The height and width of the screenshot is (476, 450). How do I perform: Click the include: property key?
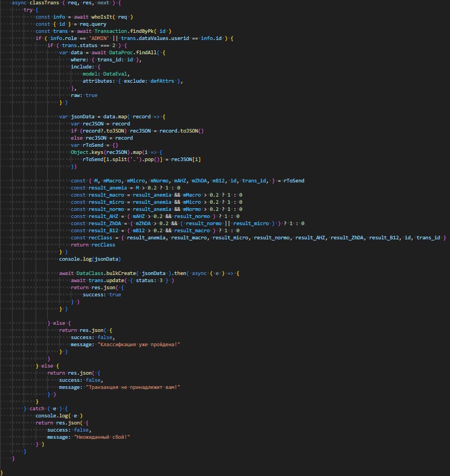(x=82, y=67)
